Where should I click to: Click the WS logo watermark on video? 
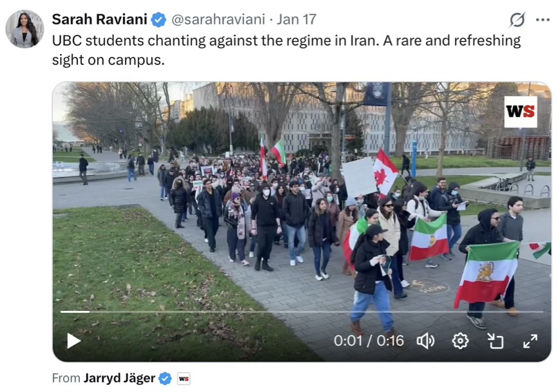(521, 111)
